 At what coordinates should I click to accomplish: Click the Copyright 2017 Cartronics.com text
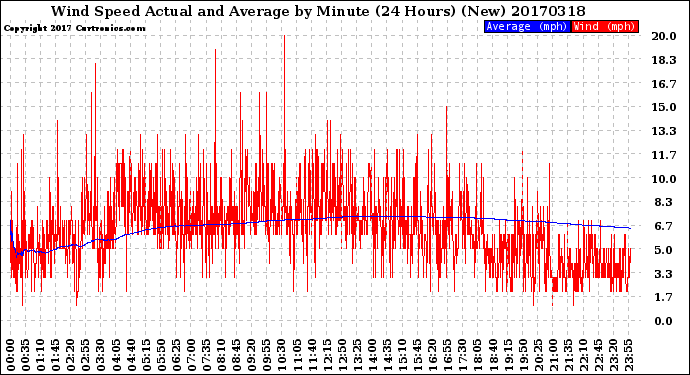(x=74, y=28)
